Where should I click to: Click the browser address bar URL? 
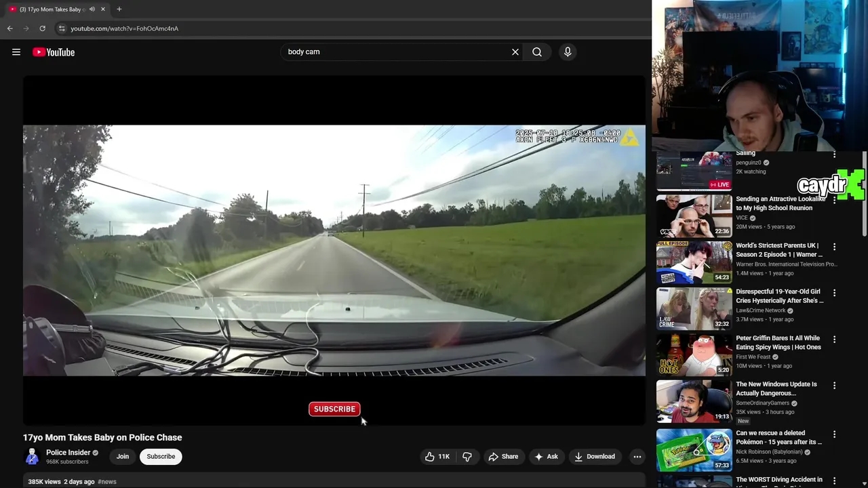click(x=125, y=28)
